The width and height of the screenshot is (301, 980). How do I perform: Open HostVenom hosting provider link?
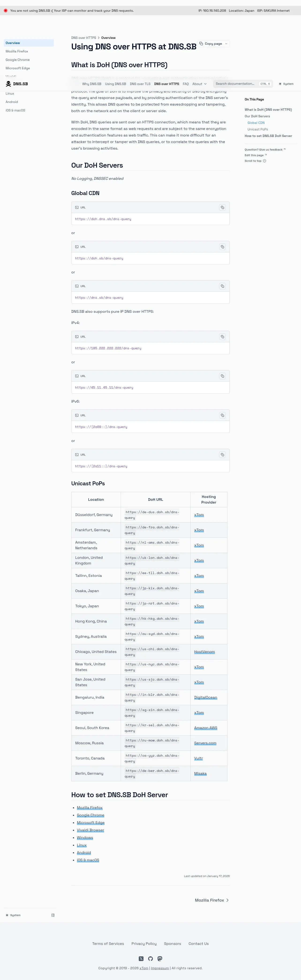[x=204, y=652]
